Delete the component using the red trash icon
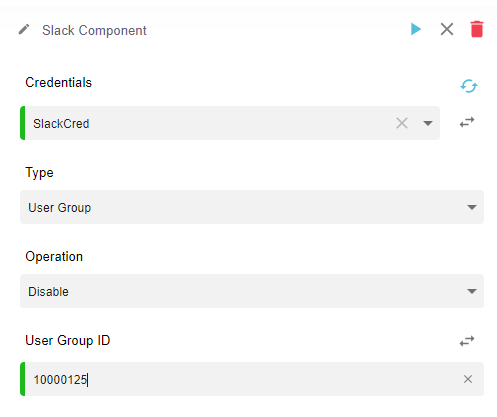The image size is (497, 417). [x=477, y=29]
